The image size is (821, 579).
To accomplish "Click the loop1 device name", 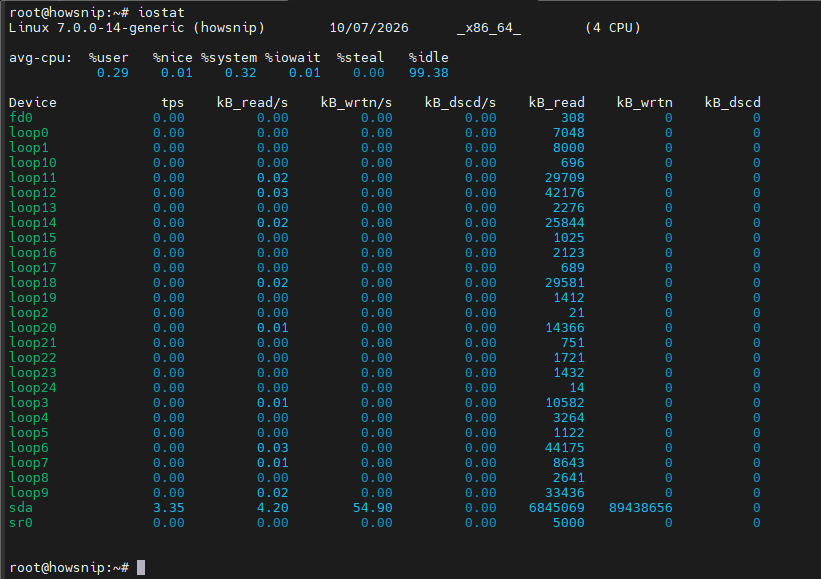I will pos(29,148).
